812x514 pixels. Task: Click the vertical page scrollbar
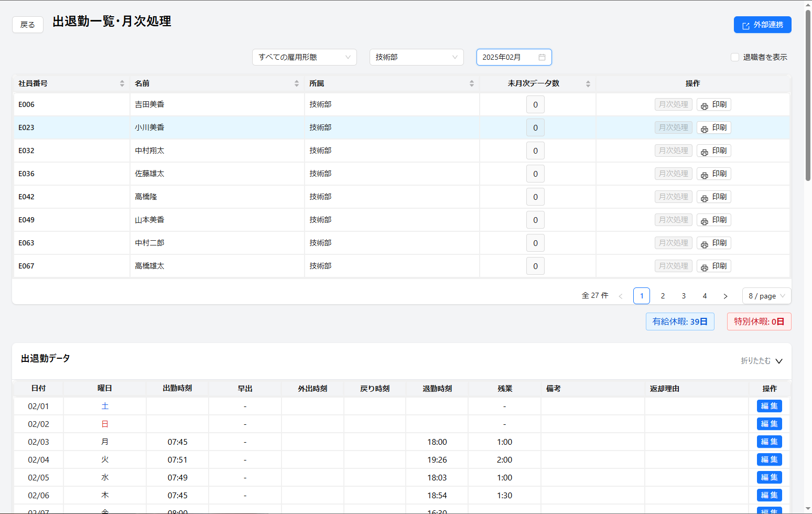pyautogui.click(x=808, y=94)
